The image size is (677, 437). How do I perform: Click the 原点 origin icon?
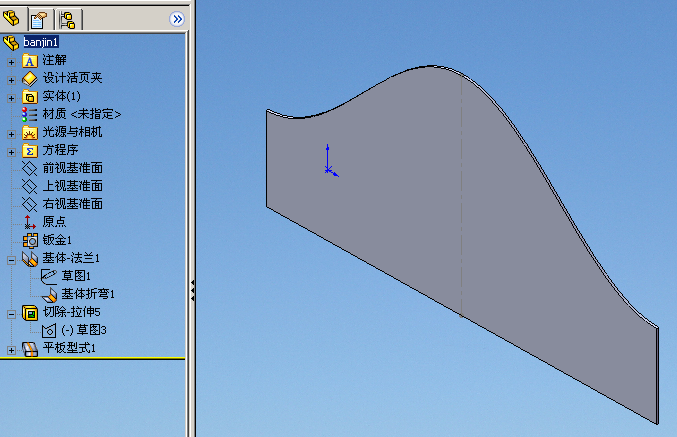tap(30, 222)
